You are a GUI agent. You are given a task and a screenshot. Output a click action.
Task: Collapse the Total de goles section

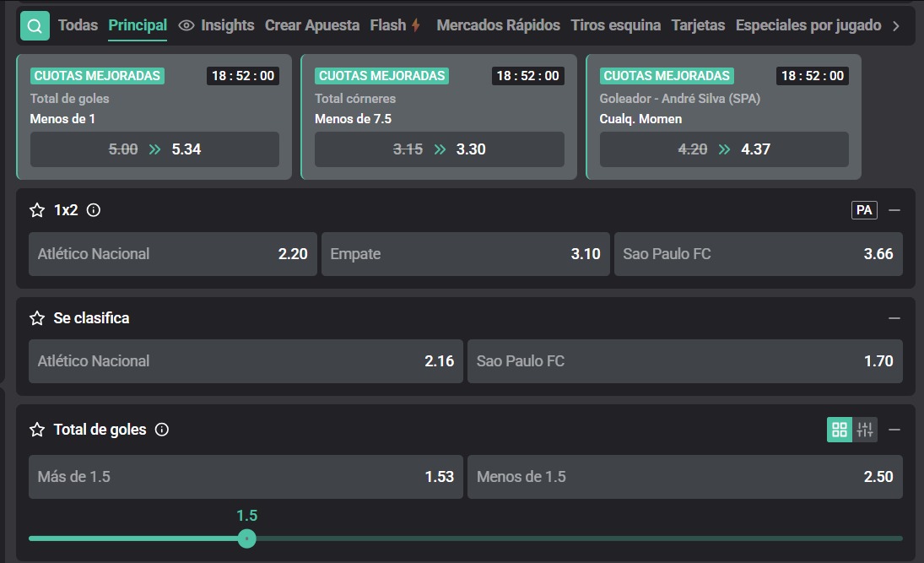pos(894,430)
